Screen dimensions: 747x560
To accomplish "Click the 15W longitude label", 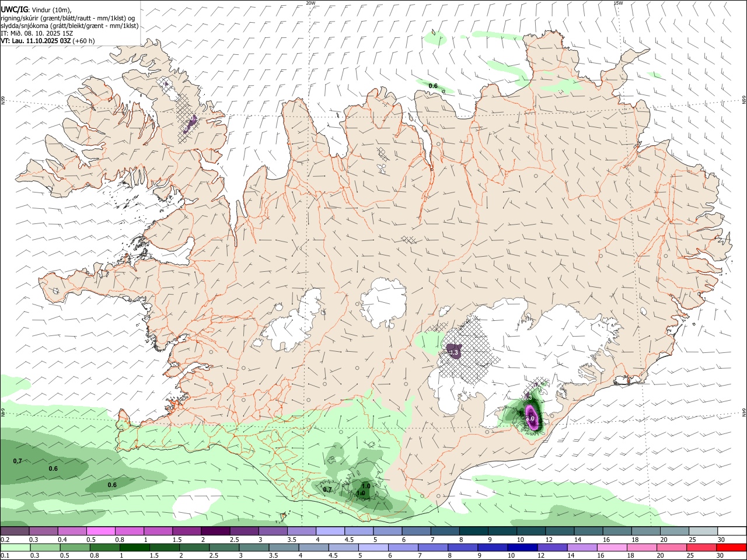I will [x=618, y=3].
